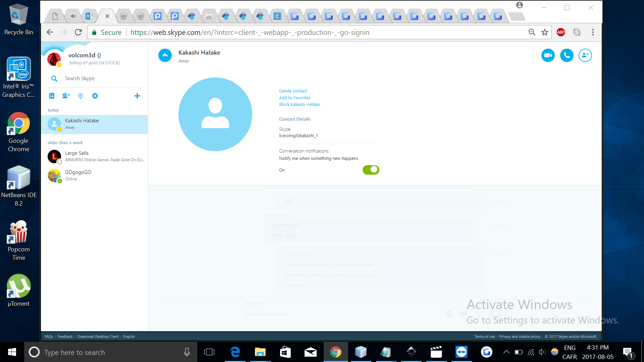This screenshot has height=362, width=644.
Task: Show hidden system tray icons
Action: coord(506,352)
